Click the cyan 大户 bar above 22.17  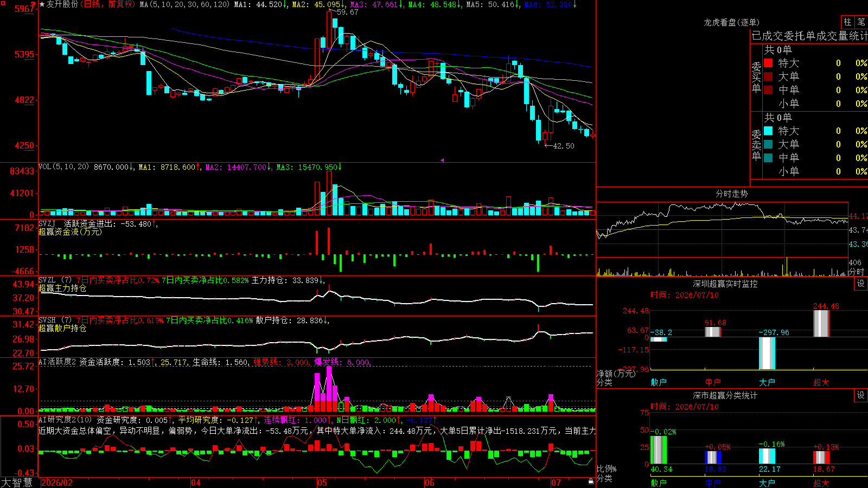[x=767, y=456]
